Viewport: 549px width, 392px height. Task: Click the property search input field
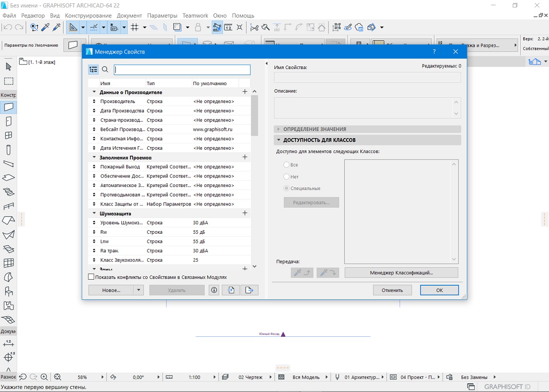click(182, 69)
